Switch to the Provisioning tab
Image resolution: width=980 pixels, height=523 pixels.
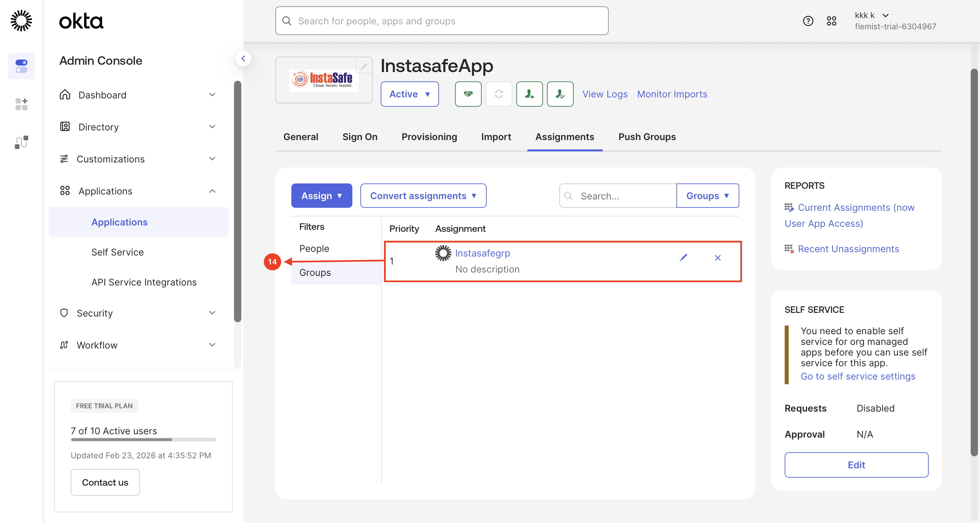click(429, 137)
